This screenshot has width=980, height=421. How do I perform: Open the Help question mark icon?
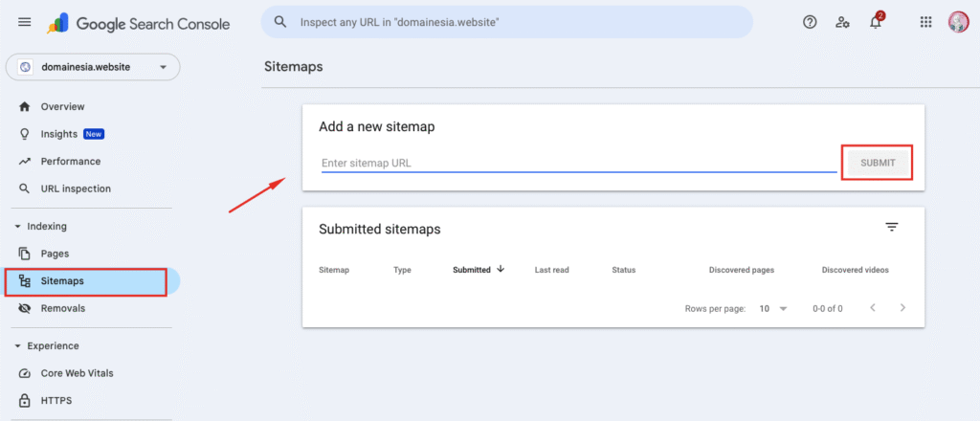(x=810, y=23)
